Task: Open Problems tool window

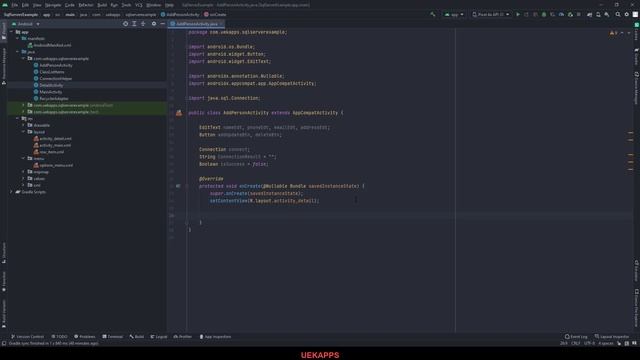Action: pos(84,337)
